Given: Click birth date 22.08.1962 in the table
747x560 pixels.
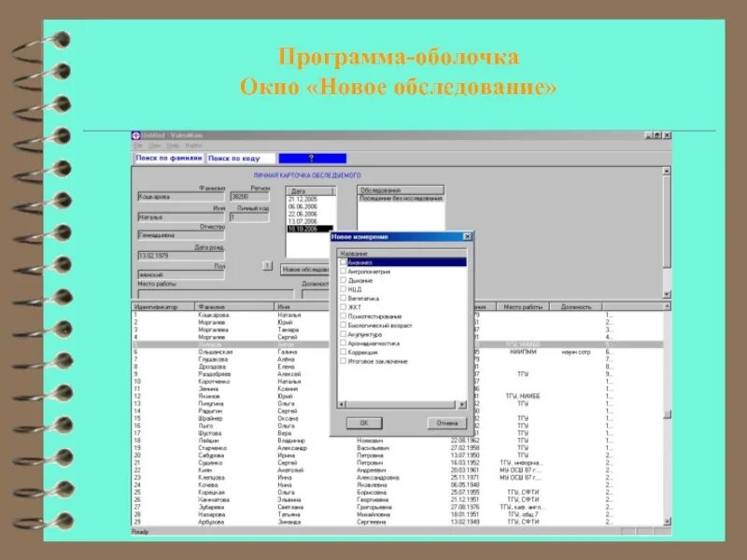Looking at the screenshot, I should point(465,441).
